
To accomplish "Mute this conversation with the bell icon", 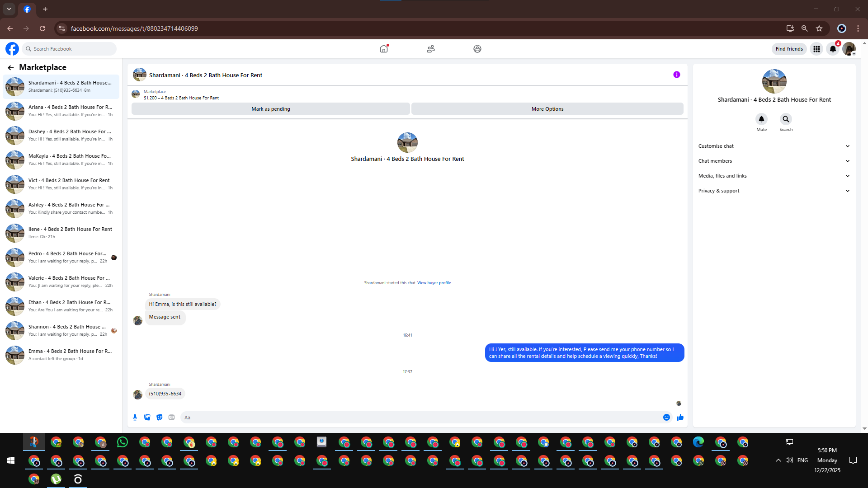I will click(x=761, y=119).
